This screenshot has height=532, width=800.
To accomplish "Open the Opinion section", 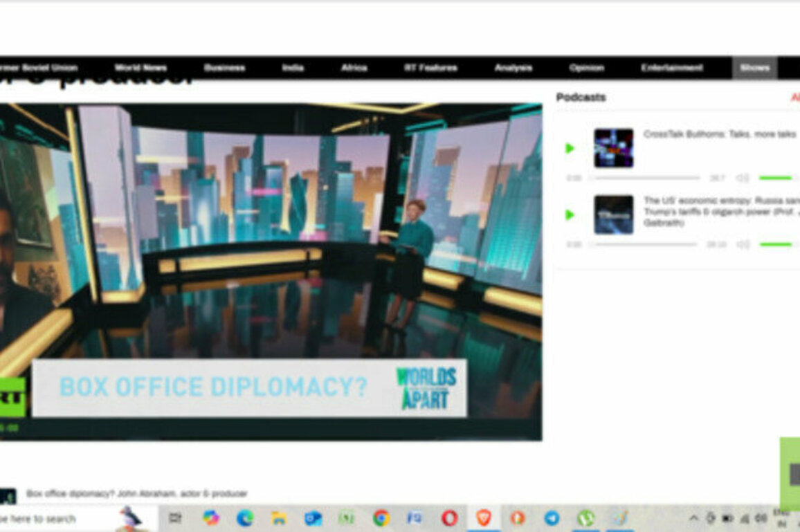I will click(587, 68).
